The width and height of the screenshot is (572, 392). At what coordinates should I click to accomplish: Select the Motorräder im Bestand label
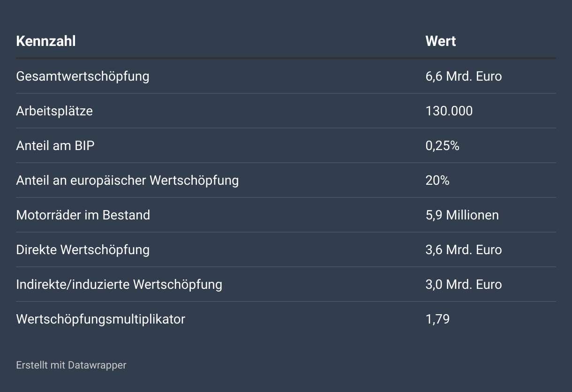(83, 215)
